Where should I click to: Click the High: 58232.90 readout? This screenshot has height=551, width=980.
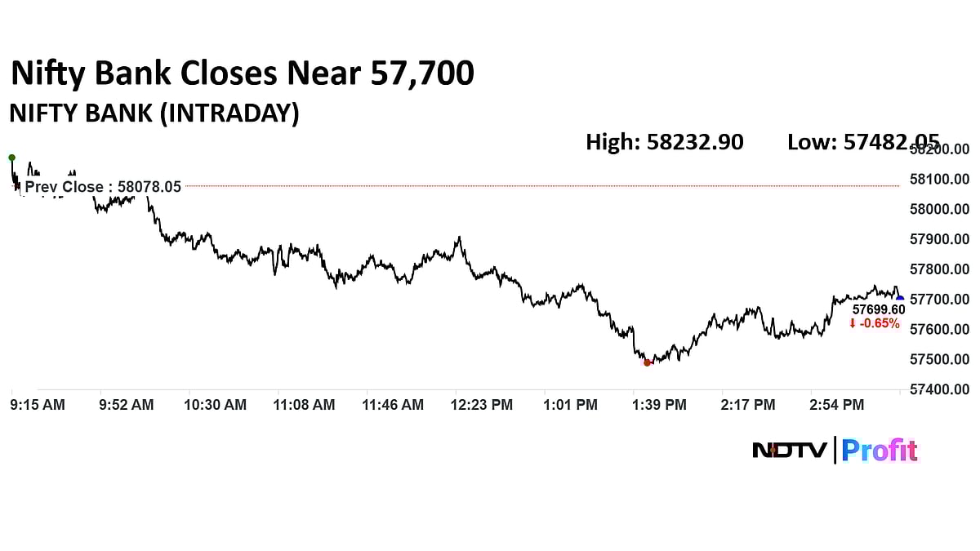tap(664, 142)
